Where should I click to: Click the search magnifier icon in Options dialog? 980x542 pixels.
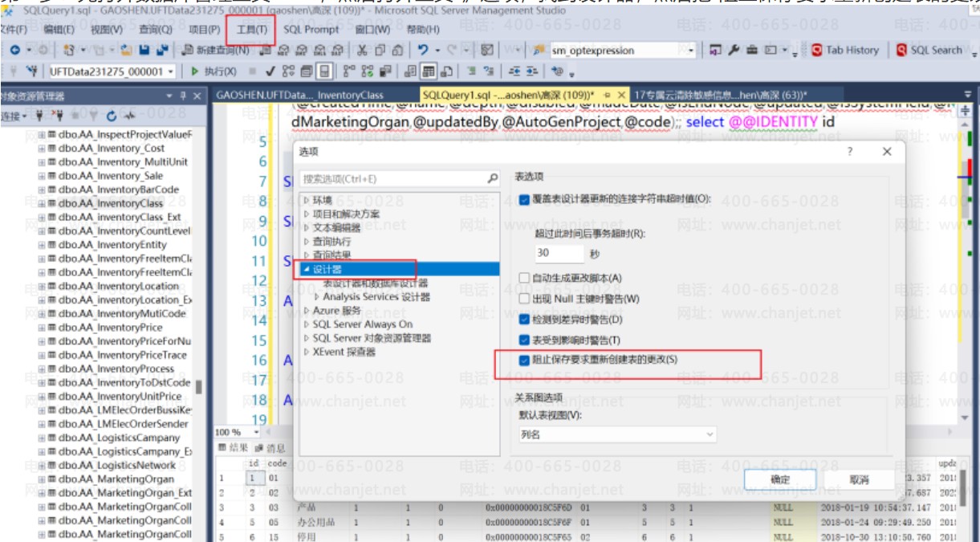coord(494,178)
